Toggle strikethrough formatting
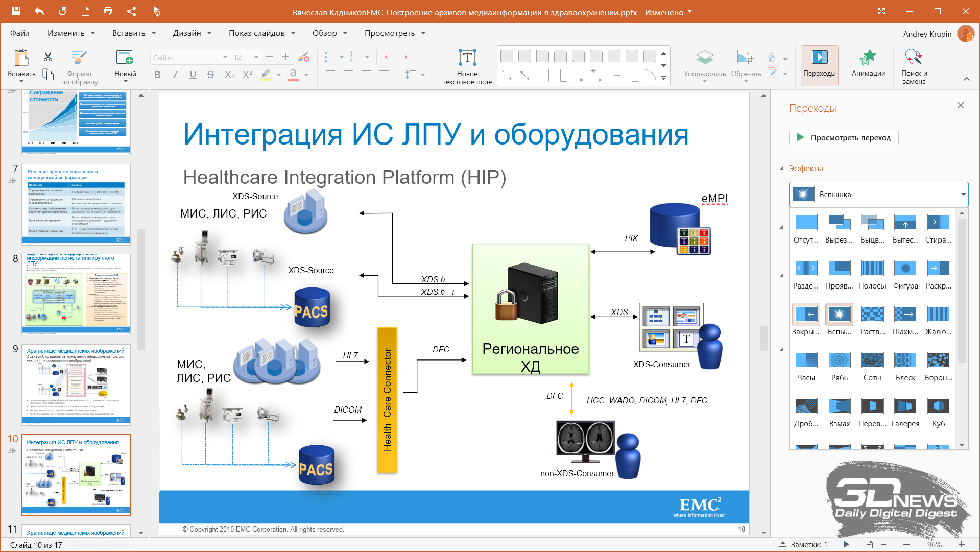This screenshot has width=980, height=552. [211, 75]
